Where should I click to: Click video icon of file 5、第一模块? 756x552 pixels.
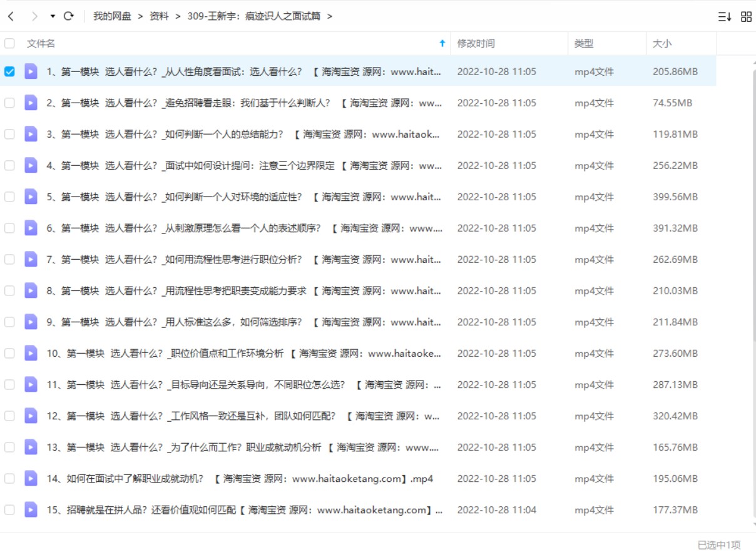[x=31, y=197]
